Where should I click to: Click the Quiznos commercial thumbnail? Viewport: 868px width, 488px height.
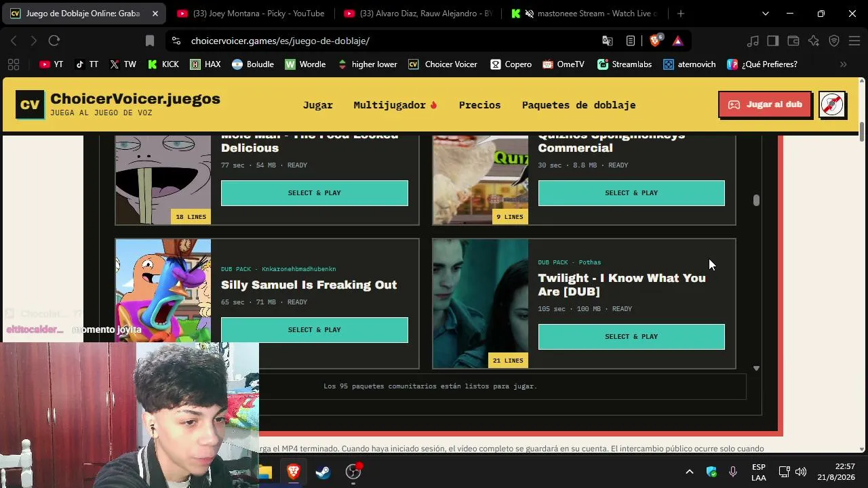(x=480, y=180)
